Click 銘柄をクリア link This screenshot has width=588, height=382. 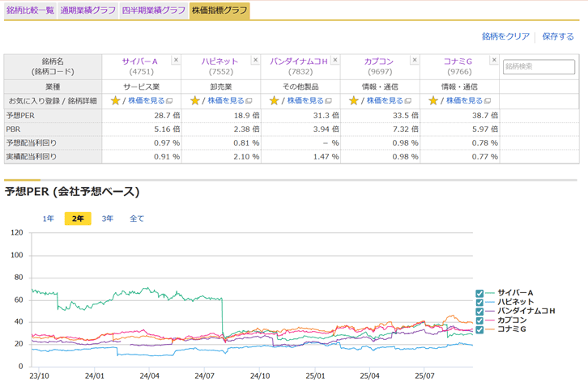505,36
